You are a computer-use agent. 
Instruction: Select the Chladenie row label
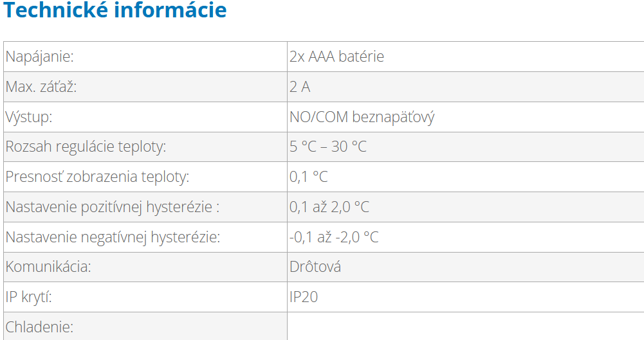[39, 327]
